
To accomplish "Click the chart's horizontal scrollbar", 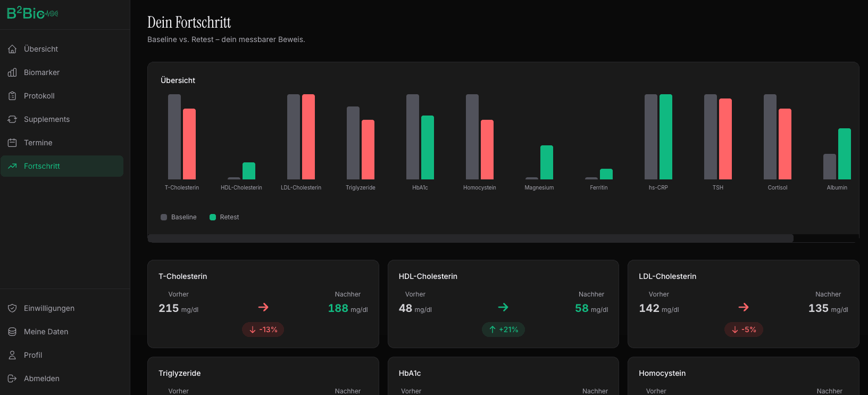I will [470, 238].
